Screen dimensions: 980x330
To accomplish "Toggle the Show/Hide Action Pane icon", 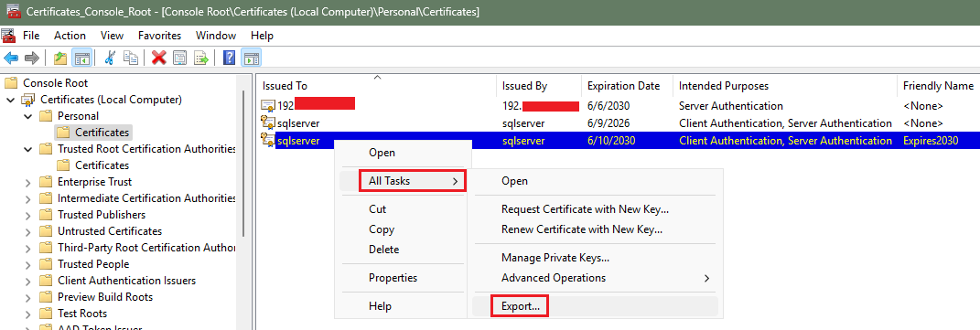I will (x=251, y=58).
